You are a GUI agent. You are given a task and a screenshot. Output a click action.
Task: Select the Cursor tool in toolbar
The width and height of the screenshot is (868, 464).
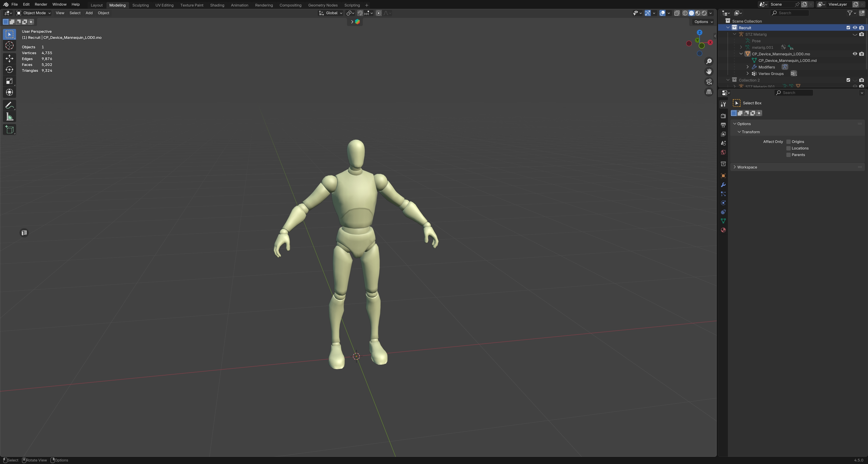point(9,46)
